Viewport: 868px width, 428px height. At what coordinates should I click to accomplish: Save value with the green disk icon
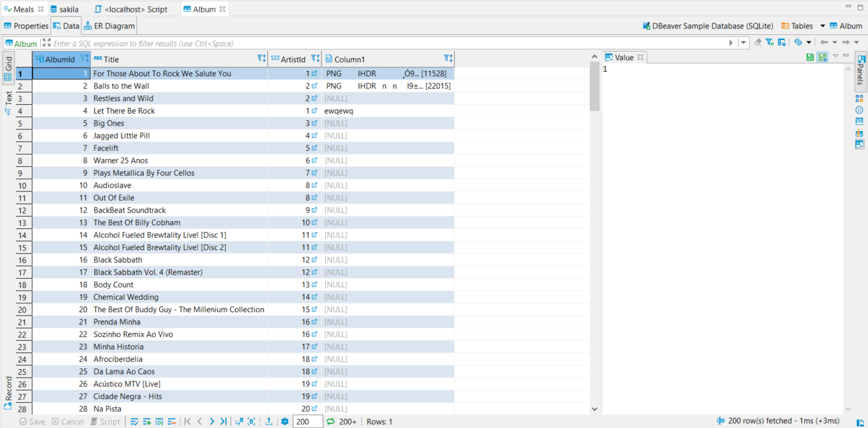pos(810,57)
